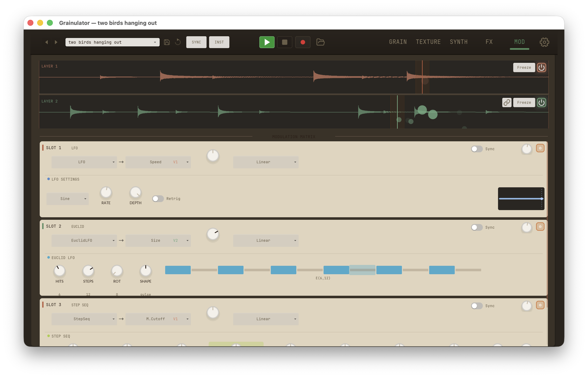588x378 pixels.
Task: Click the Layer 2 link icon
Action: 507,103
